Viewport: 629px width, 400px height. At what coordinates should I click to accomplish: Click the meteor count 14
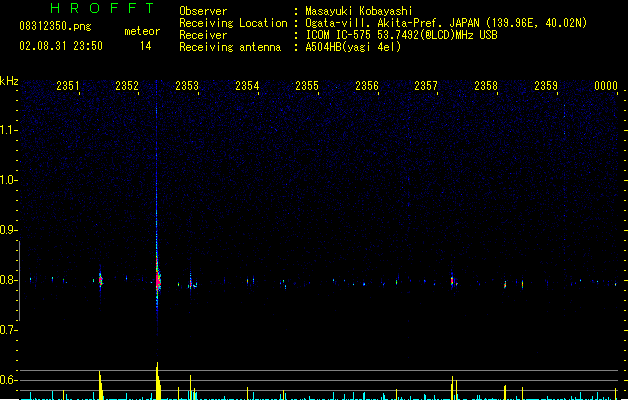(x=146, y=46)
